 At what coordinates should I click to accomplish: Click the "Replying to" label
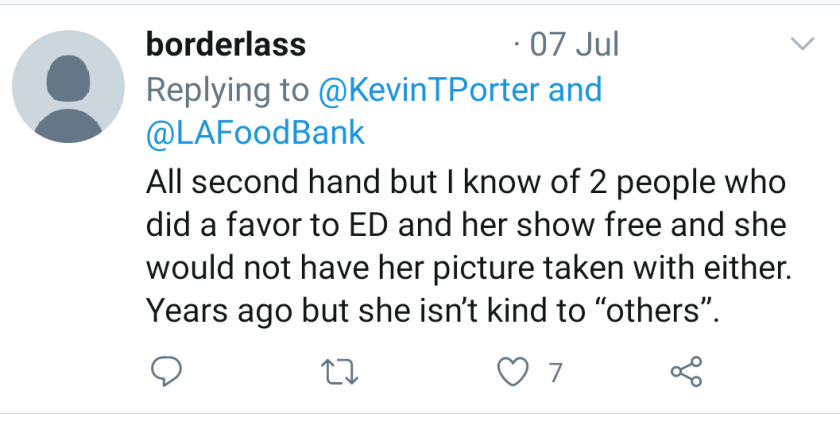pos(227,90)
